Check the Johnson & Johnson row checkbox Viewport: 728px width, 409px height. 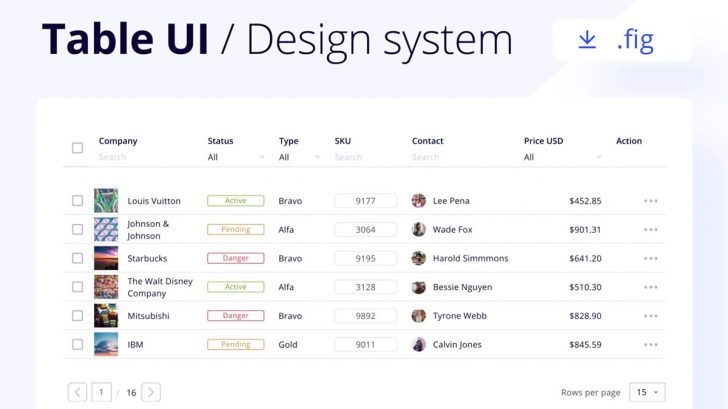coord(78,229)
